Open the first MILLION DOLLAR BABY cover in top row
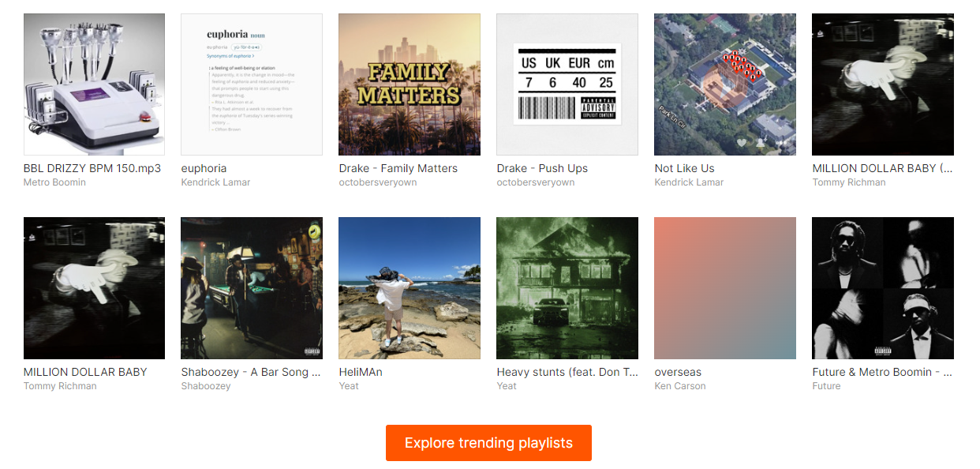 click(x=883, y=84)
